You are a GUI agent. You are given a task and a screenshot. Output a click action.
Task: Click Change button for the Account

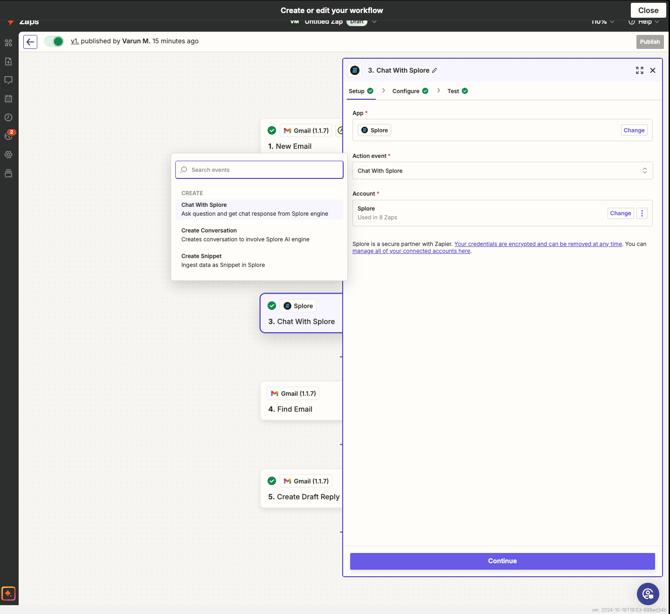coord(620,213)
